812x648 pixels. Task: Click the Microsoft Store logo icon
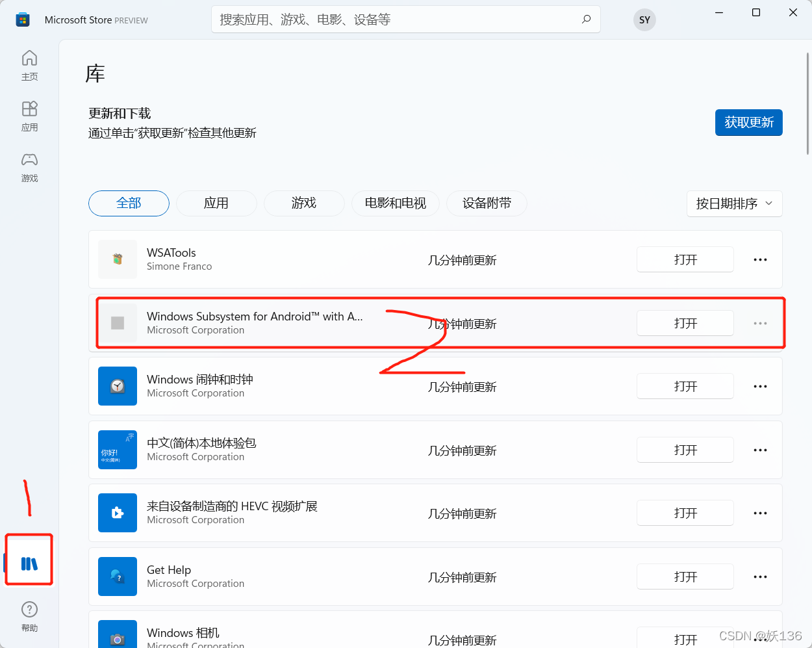tap(23, 20)
